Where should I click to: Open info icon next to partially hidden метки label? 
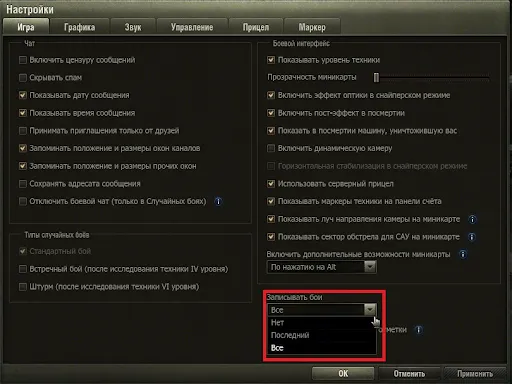pyautogui.click(x=419, y=330)
